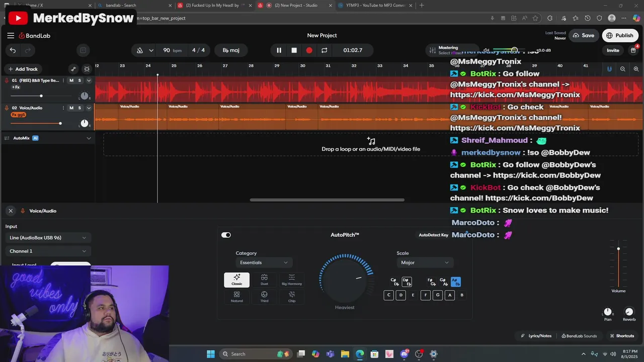The height and width of the screenshot is (362, 644).
Task: Open the Major scale dropdown
Action: (425, 262)
